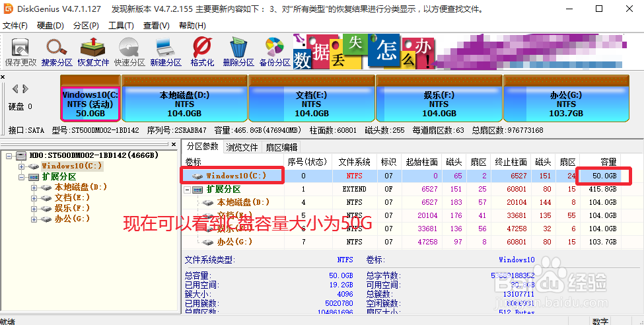Click the Search Partitions (搜索分区) icon
The height and width of the screenshot is (325, 644).
pyautogui.click(x=57, y=52)
